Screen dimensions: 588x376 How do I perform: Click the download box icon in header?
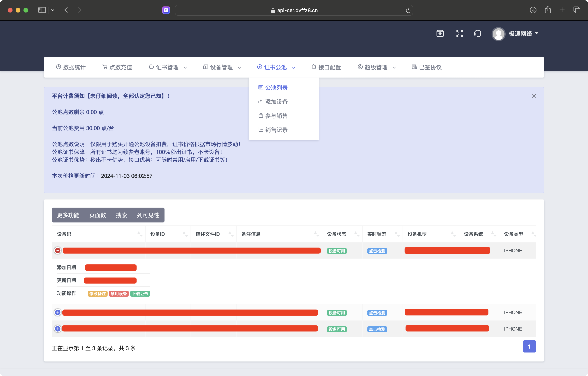pyautogui.click(x=440, y=33)
